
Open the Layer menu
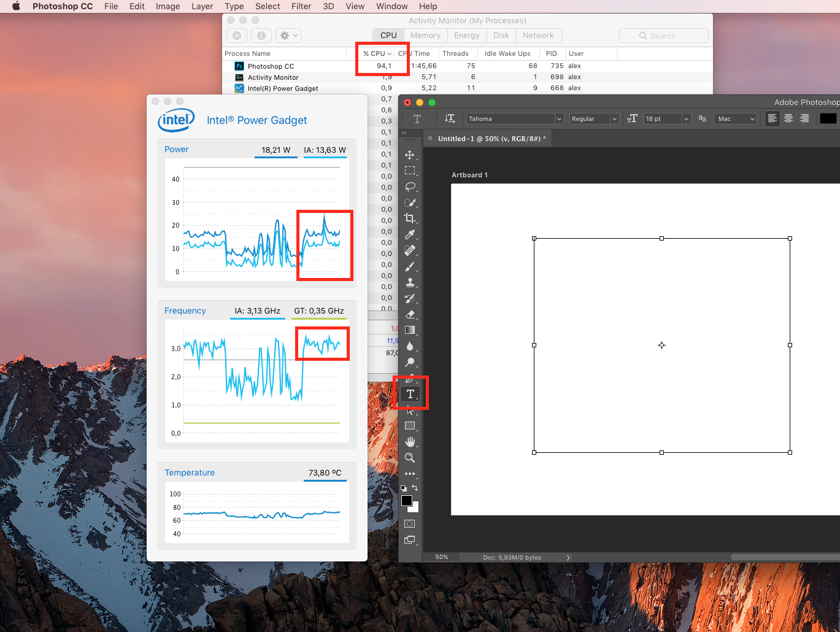click(202, 6)
